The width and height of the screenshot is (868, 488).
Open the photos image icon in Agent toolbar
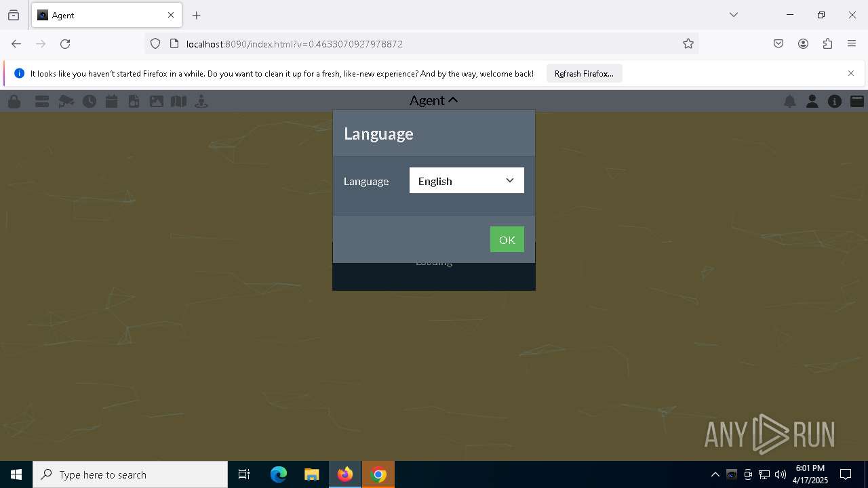click(157, 101)
